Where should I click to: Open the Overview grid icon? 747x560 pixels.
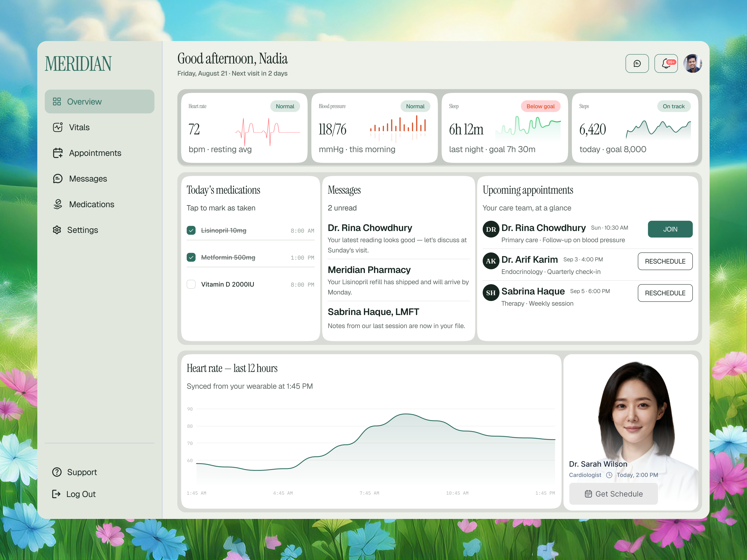coord(57,101)
